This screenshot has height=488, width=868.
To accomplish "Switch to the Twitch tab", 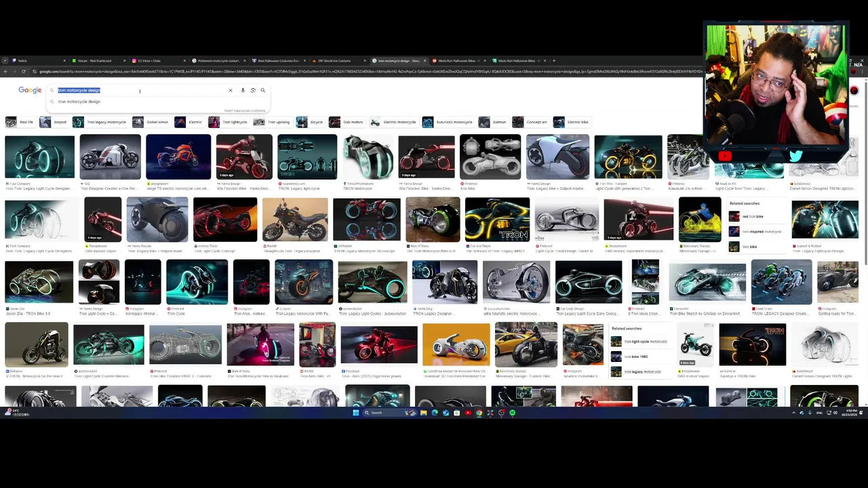I will [x=37, y=60].
